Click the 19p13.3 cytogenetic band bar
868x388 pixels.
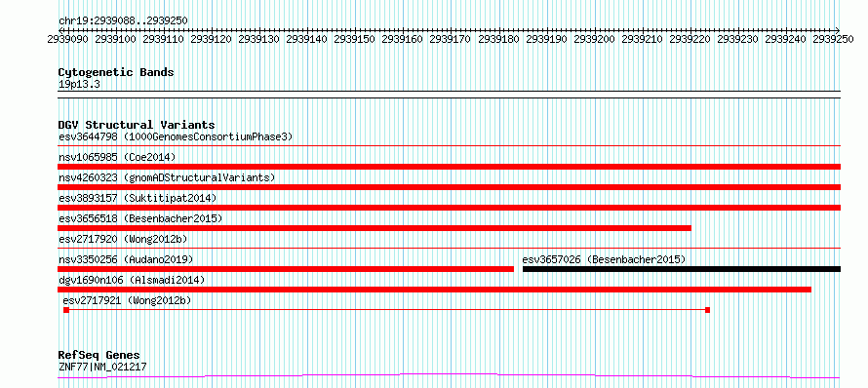(x=449, y=95)
